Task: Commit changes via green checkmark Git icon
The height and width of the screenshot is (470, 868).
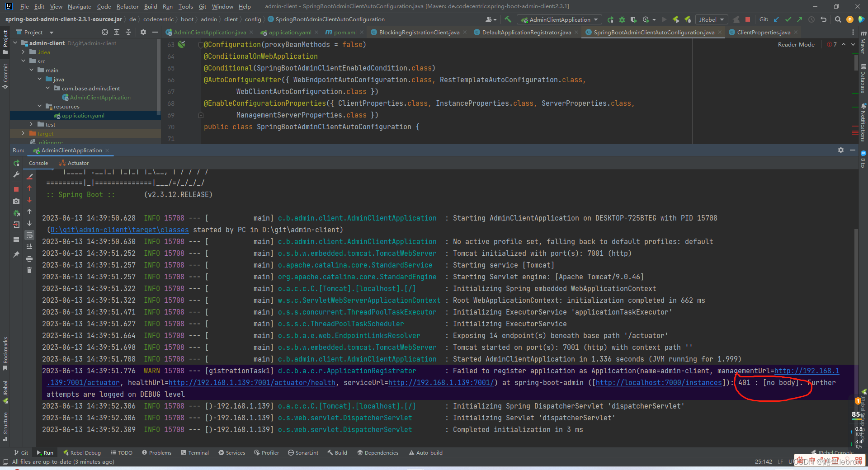Action: click(x=788, y=19)
